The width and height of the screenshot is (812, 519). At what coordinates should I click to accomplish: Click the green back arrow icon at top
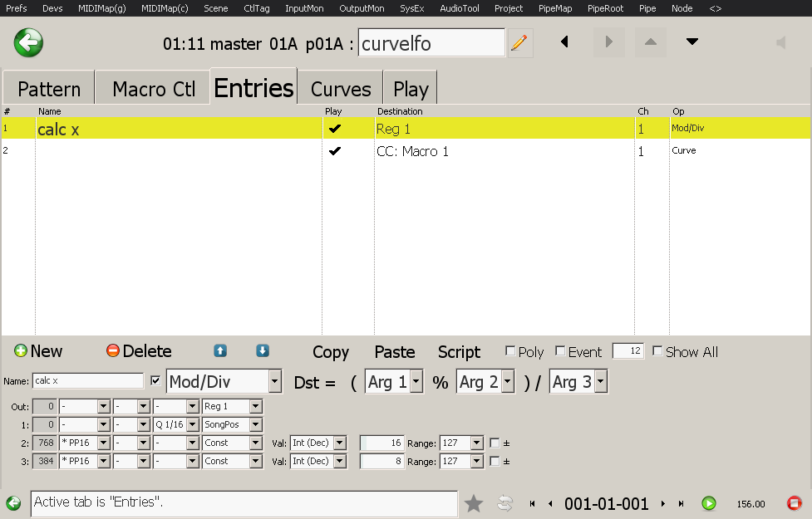point(29,42)
